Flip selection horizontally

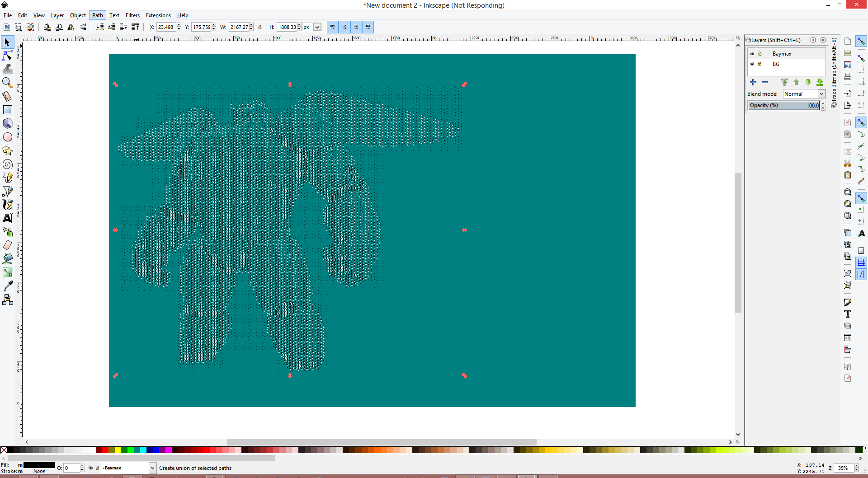point(71,27)
